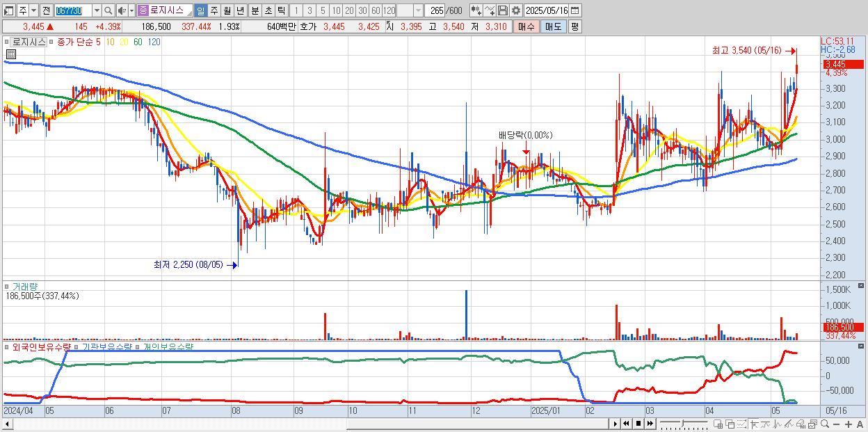Click the chart-with-window icon before magnifier

[x=812, y=424]
